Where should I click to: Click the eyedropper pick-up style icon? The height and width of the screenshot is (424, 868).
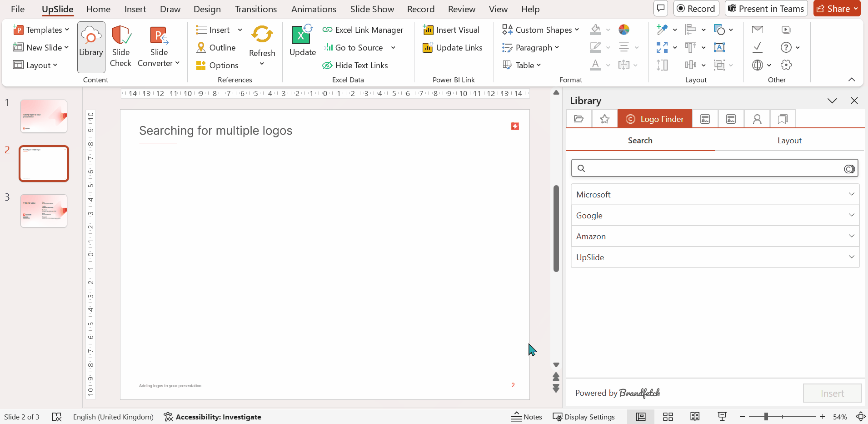click(x=662, y=30)
